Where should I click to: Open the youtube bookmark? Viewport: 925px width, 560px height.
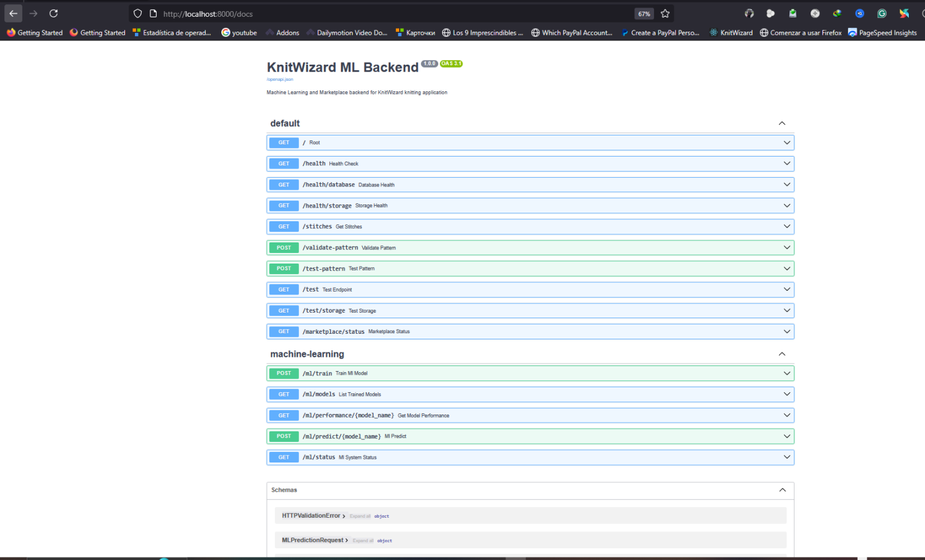point(239,32)
